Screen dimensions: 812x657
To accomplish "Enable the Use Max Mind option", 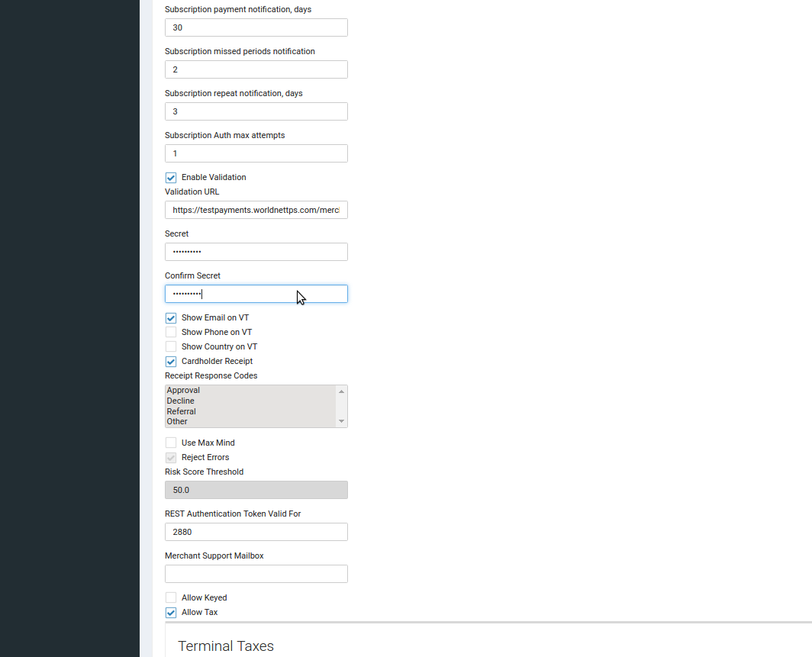I will tap(171, 443).
